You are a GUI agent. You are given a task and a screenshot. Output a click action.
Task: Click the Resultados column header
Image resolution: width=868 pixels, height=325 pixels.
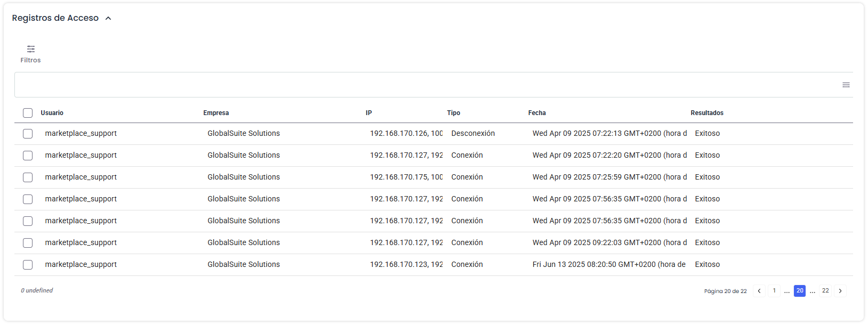coord(707,113)
